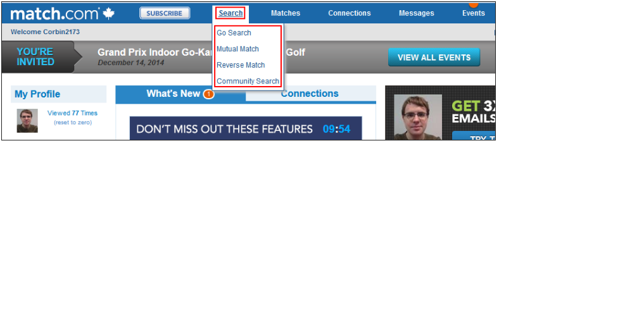Open the Messages menu
The height and width of the screenshot is (310, 644).
417,13
